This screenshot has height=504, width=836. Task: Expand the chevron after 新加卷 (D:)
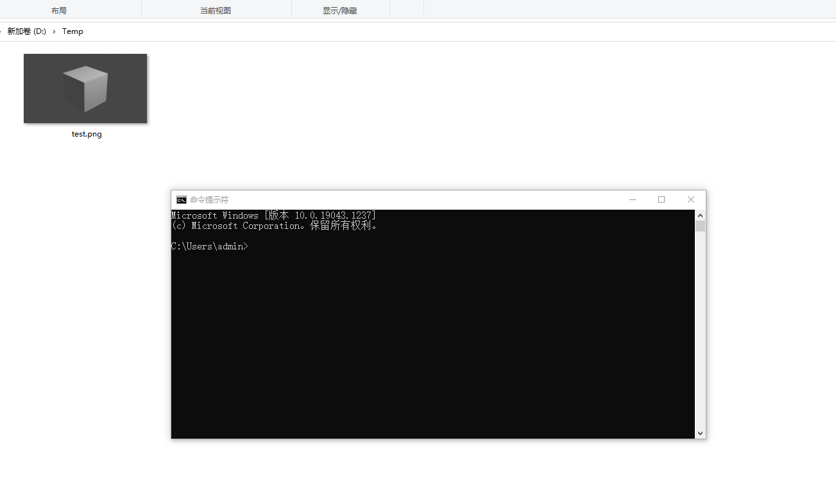[53, 31]
